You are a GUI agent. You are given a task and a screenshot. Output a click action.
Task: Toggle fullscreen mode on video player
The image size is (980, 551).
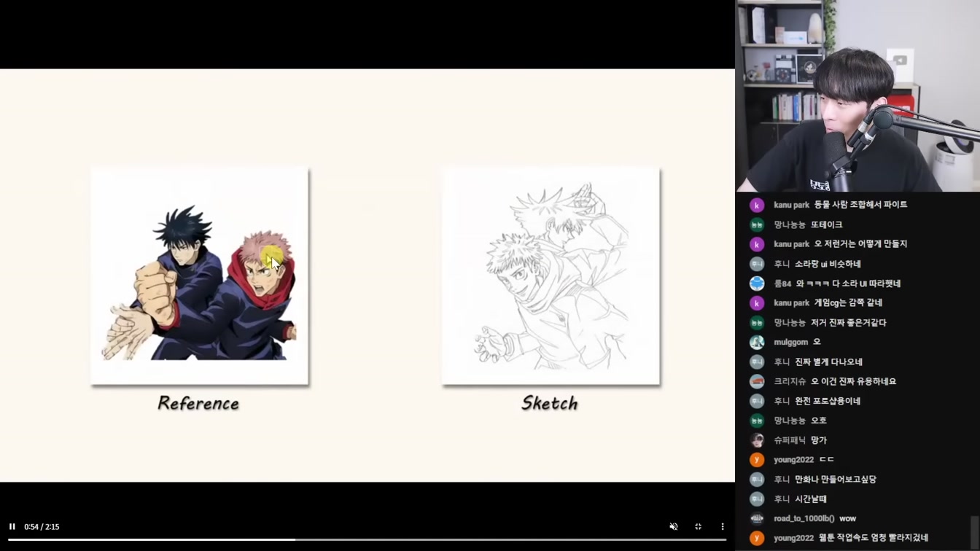click(698, 526)
